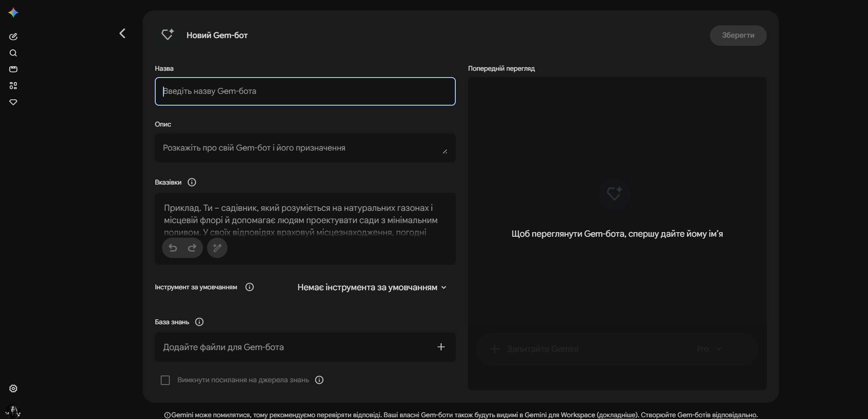Open the "Немає інструмента за умовчанням" dropdown

[372, 287]
